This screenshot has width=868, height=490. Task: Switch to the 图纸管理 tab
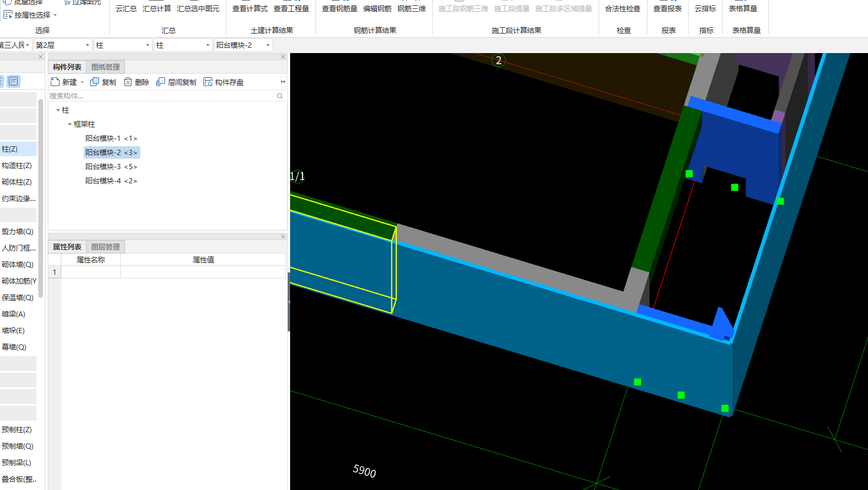[x=106, y=67]
